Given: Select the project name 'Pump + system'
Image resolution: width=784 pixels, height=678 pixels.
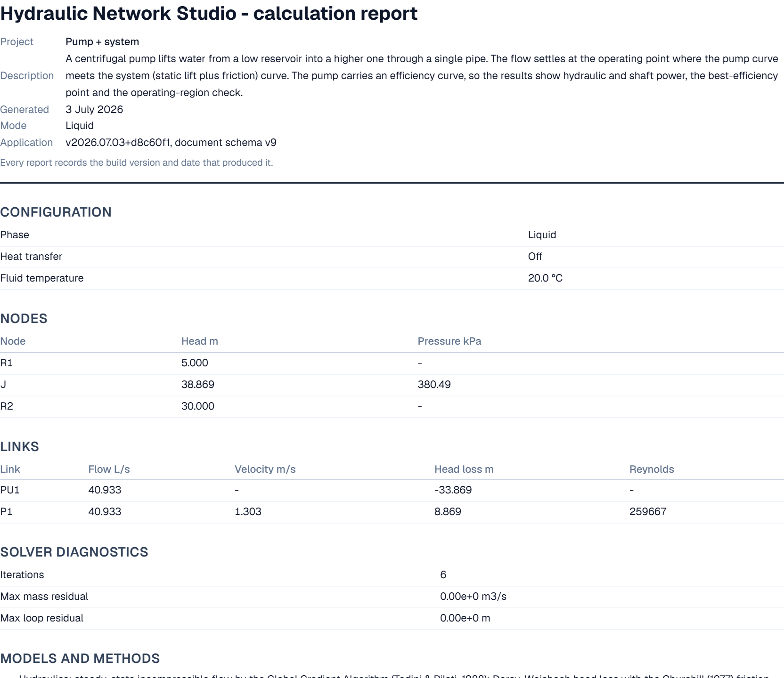Looking at the screenshot, I should tap(102, 41).
